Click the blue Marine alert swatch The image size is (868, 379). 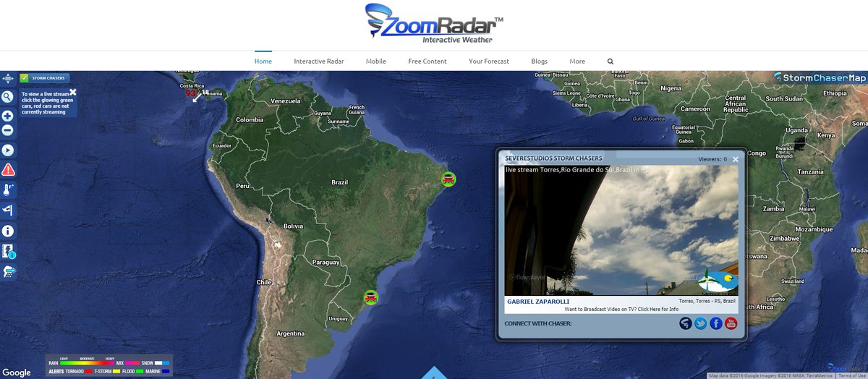pos(166,371)
